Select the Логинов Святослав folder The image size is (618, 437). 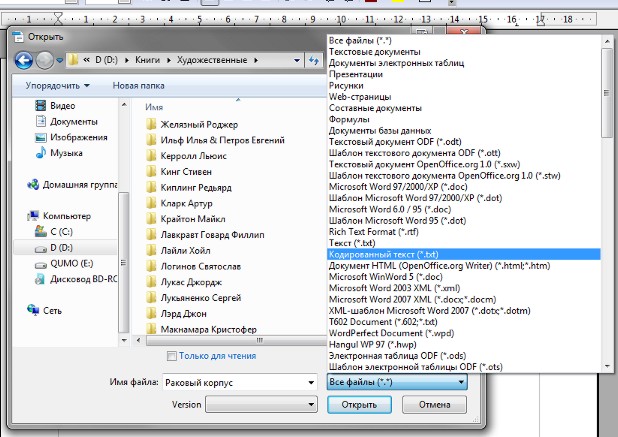(x=194, y=266)
